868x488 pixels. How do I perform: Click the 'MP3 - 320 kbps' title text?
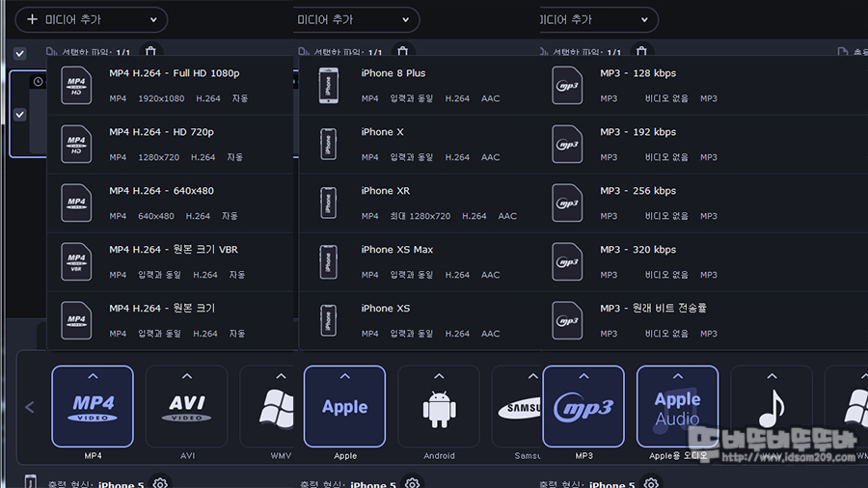(x=637, y=250)
